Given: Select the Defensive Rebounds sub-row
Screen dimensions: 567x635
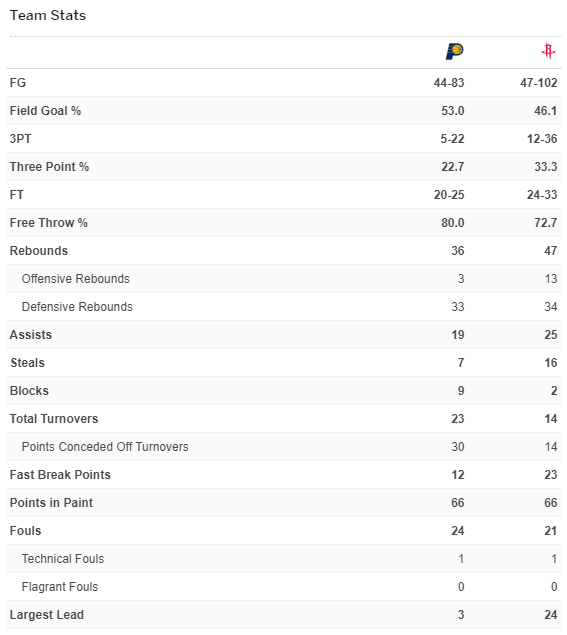Looking at the screenshot, I should [x=284, y=307].
